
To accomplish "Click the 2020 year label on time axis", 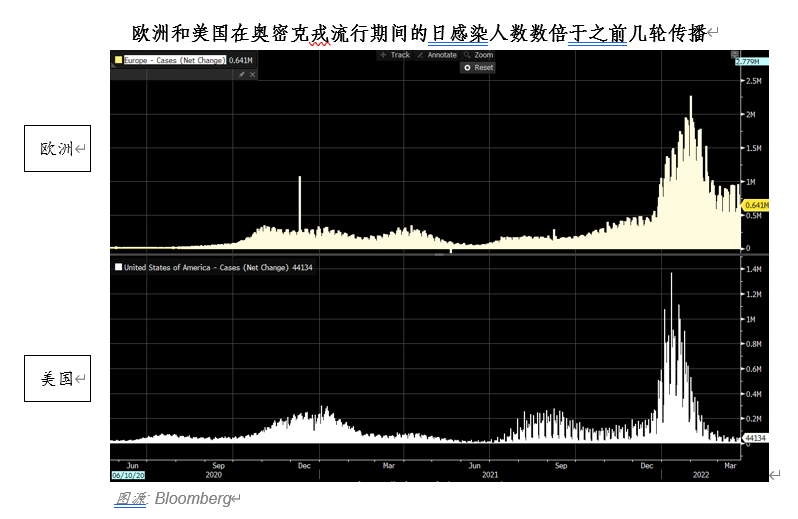I will [214, 475].
